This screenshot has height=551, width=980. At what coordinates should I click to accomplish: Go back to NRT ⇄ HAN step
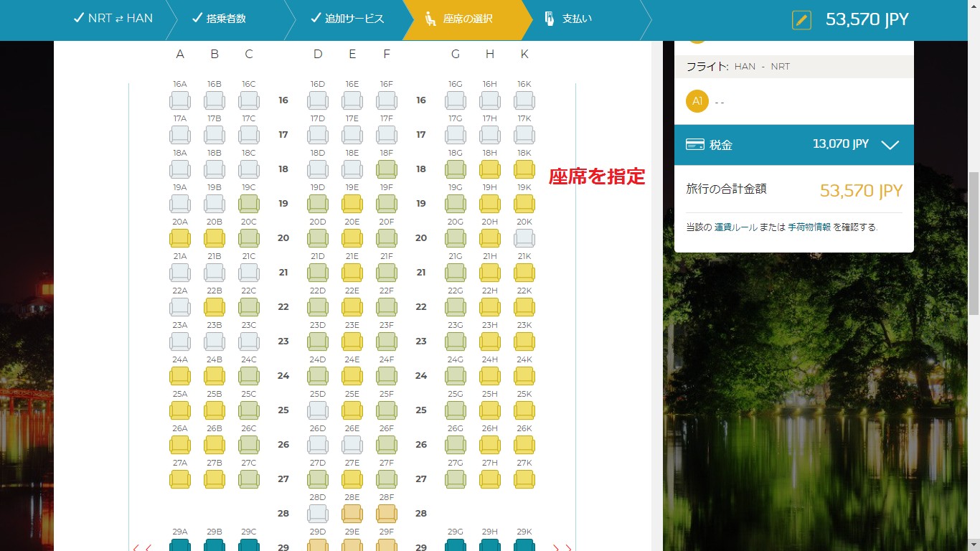click(113, 19)
